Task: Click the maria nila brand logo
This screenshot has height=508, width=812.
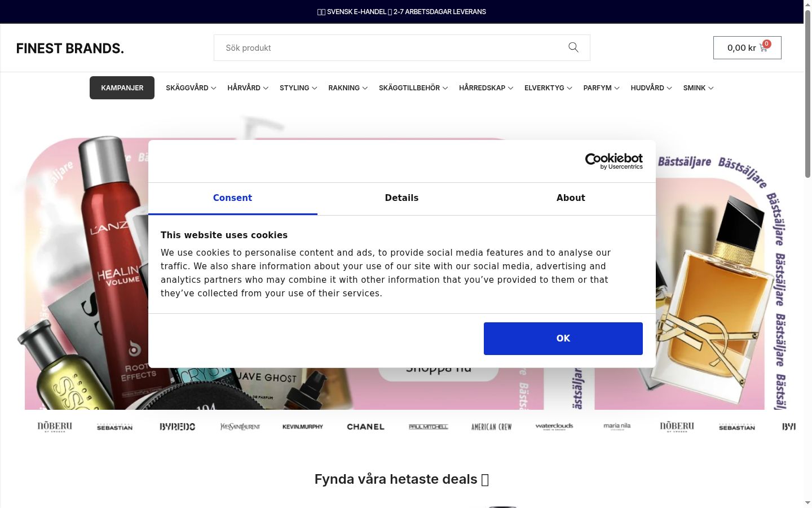Action: coord(617,426)
